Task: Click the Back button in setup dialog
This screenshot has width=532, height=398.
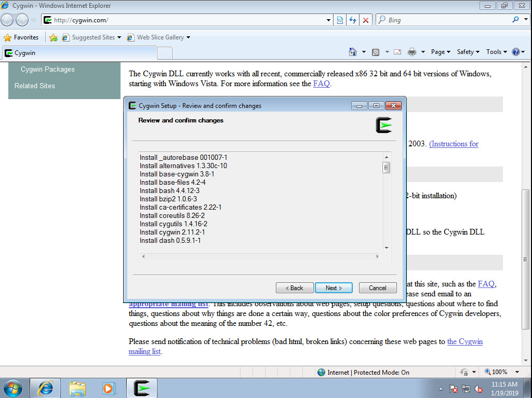Action: [293, 288]
